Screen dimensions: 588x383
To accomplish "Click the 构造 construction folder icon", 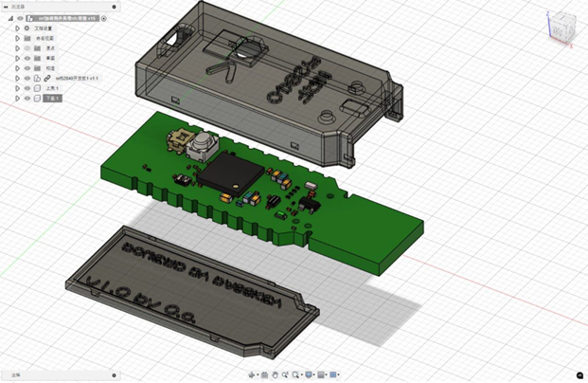I will pyautogui.click(x=37, y=68).
